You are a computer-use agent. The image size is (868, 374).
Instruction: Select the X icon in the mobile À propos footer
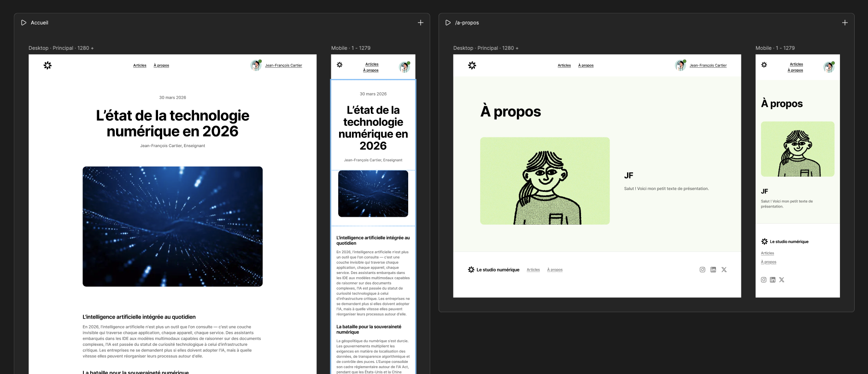(781, 280)
